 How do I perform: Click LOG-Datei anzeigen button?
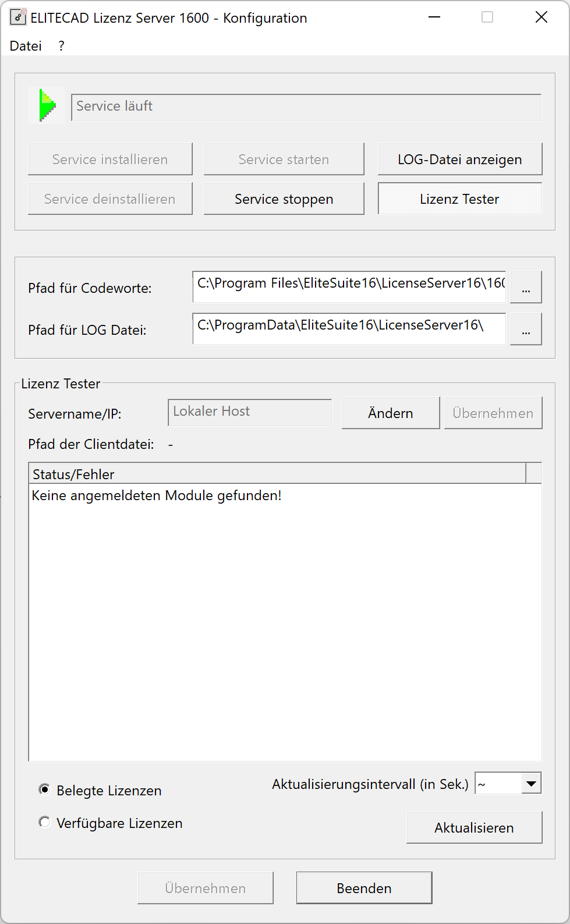click(460, 159)
